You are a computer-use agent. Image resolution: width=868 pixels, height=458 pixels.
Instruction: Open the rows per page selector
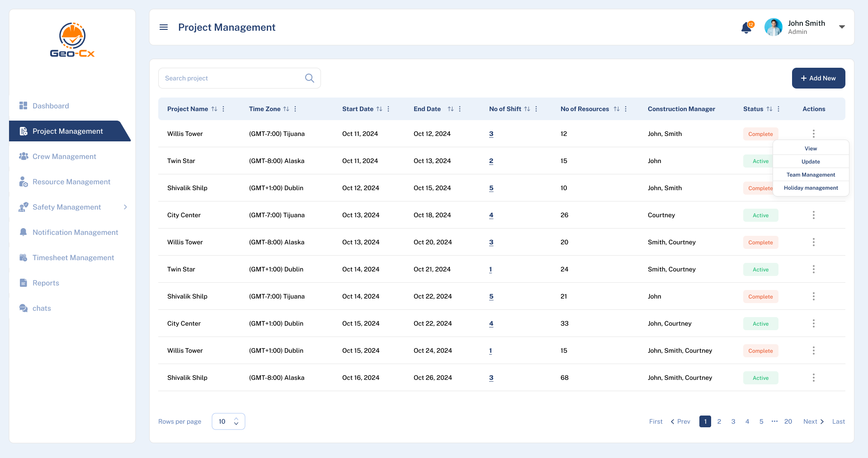228,421
